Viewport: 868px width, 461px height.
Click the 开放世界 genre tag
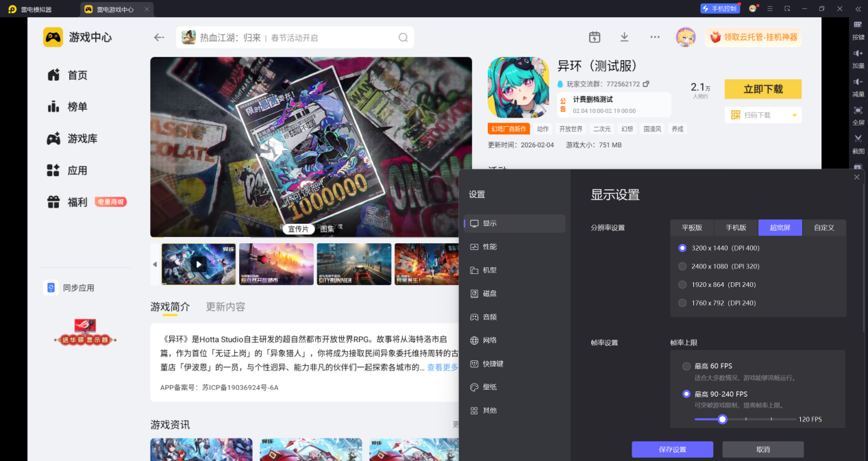click(571, 129)
